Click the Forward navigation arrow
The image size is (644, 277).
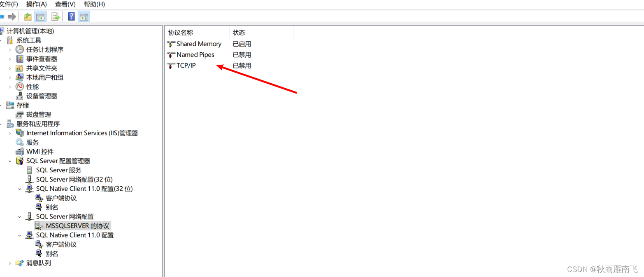[12, 16]
